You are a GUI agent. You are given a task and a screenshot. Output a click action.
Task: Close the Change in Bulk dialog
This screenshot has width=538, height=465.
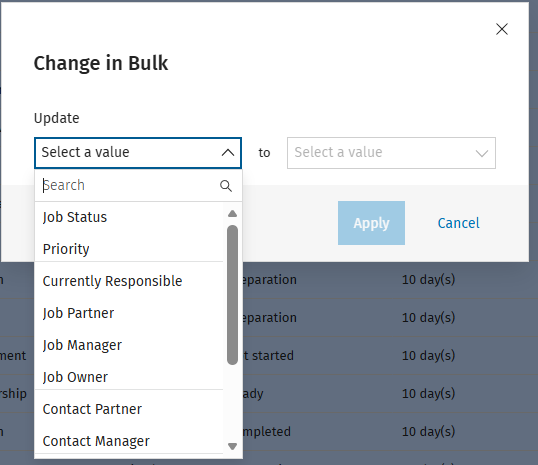point(502,29)
